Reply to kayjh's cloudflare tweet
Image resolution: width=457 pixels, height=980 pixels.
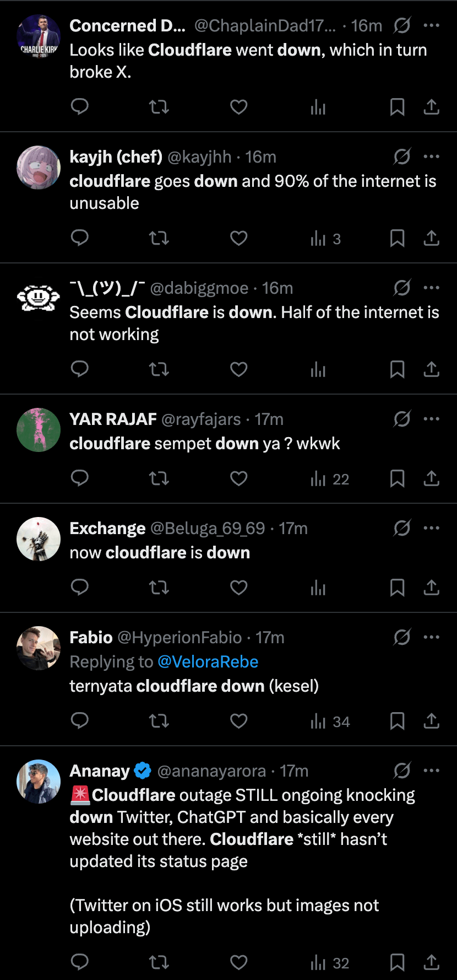click(x=79, y=238)
